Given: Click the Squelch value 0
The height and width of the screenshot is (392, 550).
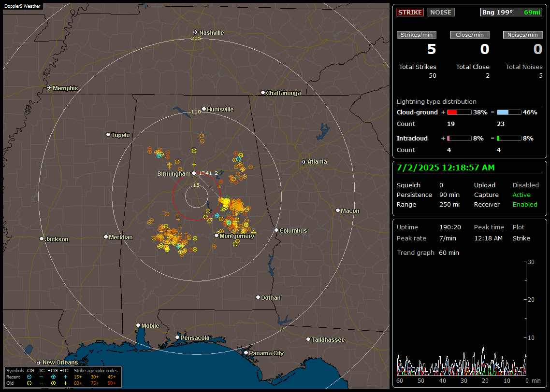Looking at the screenshot, I should 441,185.
